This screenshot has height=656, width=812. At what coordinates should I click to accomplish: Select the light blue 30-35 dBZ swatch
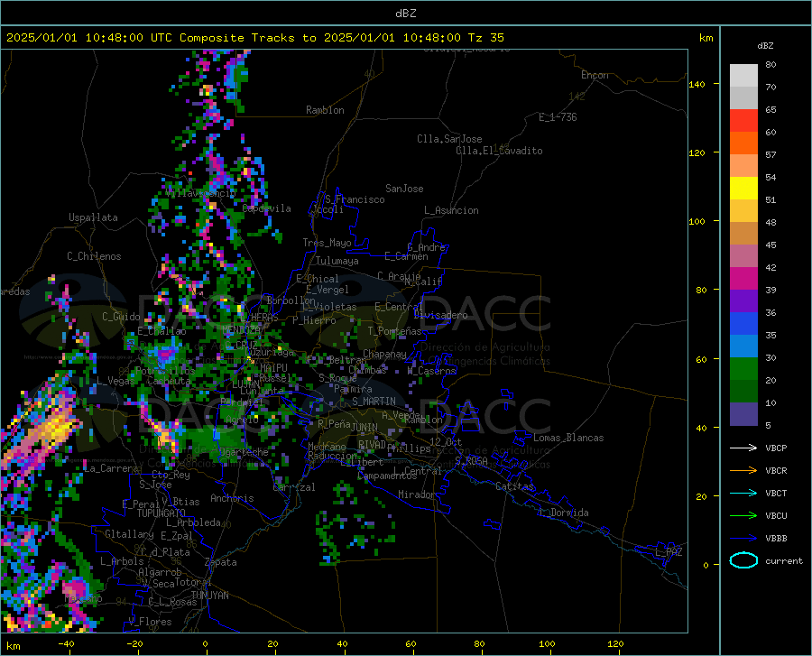(743, 346)
